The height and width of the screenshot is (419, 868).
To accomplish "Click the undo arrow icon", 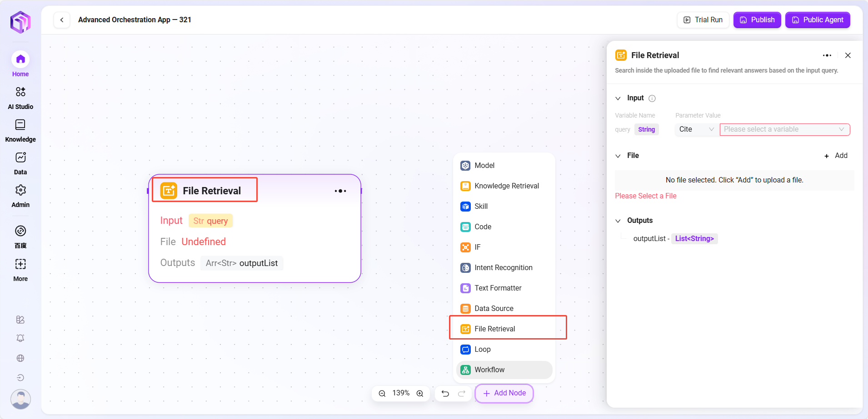I will pos(445,394).
